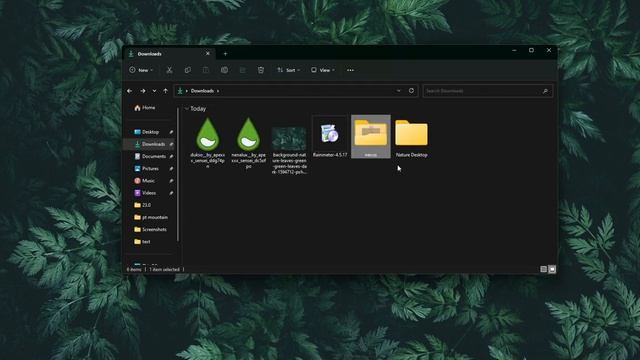The height and width of the screenshot is (360, 640).
Task: Open recent locations dropdown arrow
Action: 154,91
